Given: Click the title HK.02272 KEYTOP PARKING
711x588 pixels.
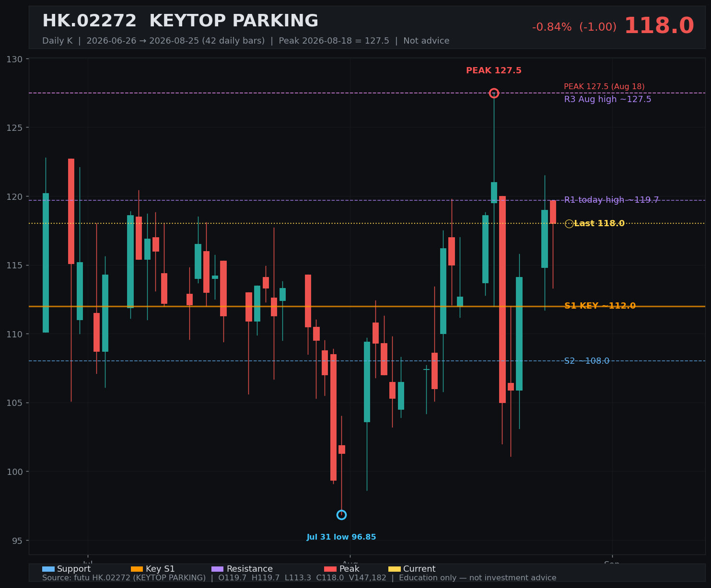Looking at the screenshot, I should point(180,21).
